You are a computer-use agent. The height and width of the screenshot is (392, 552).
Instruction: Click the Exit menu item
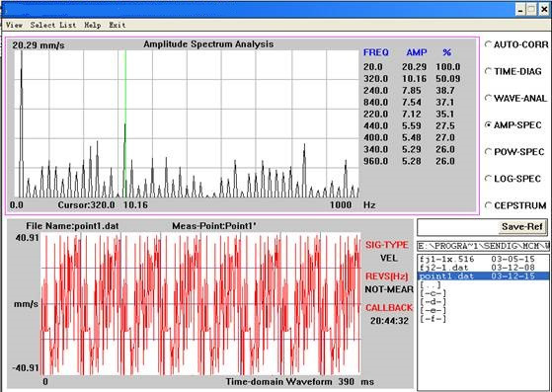(x=118, y=25)
